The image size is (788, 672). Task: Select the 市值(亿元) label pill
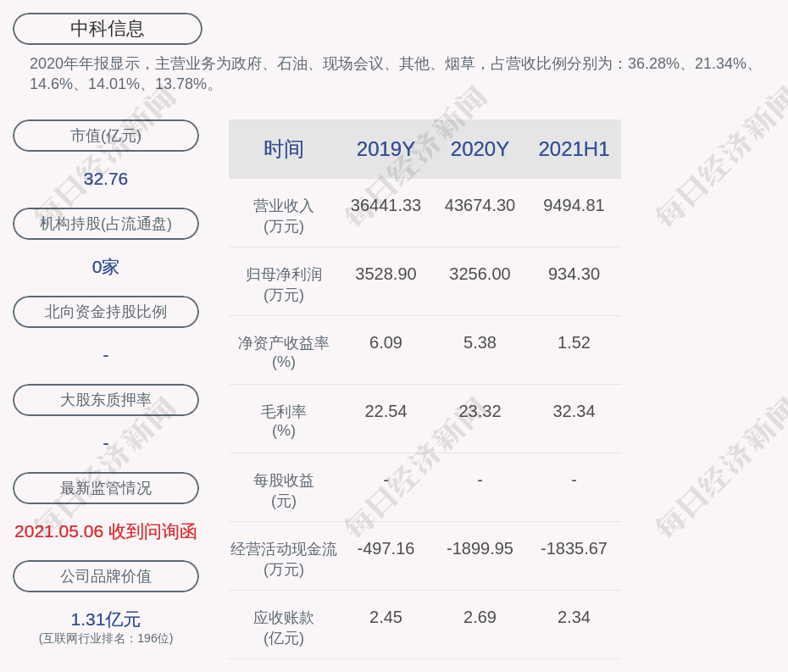[x=106, y=136]
